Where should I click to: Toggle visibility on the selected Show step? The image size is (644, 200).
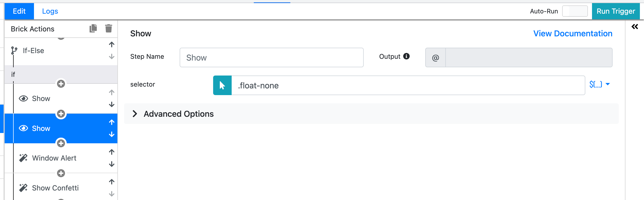click(23, 128)
